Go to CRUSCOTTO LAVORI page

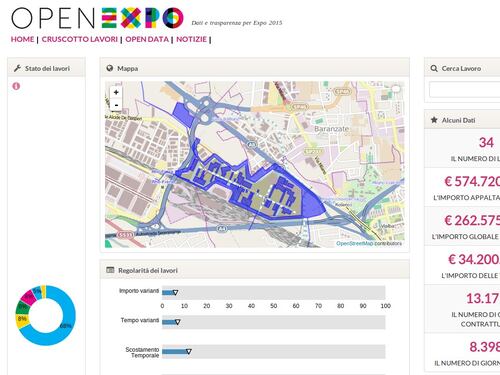click(80, 39)
